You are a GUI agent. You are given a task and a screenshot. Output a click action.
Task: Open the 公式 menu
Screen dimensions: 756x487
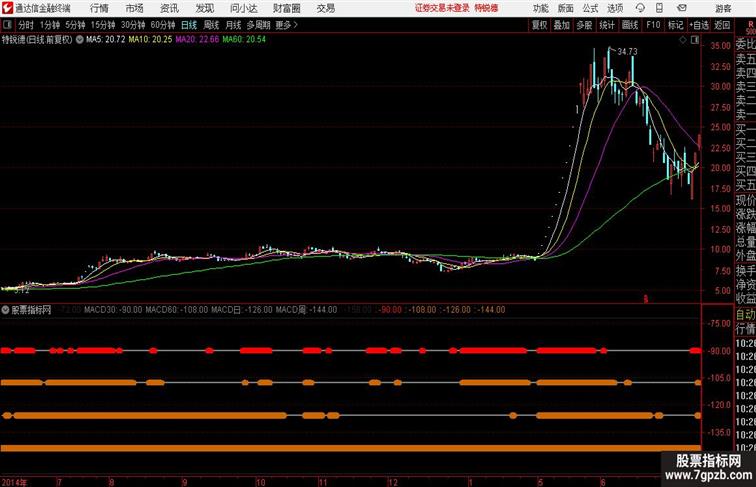[x=590, y=8]
